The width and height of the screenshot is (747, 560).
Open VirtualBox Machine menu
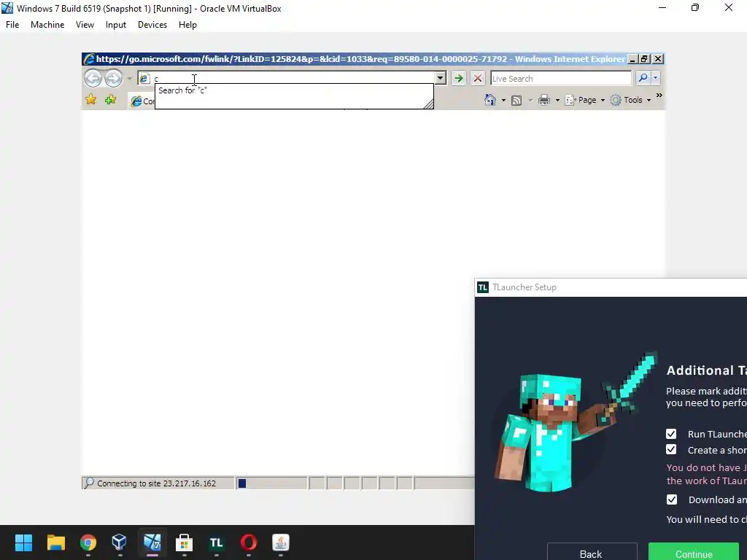(47, 25)
